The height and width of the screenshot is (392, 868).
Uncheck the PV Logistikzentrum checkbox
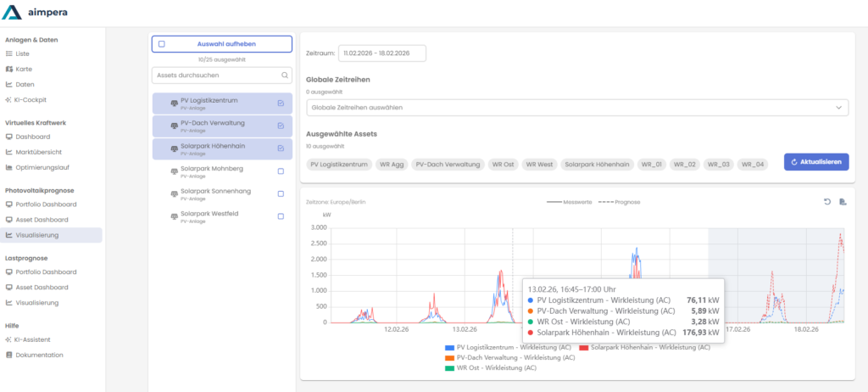281,103
